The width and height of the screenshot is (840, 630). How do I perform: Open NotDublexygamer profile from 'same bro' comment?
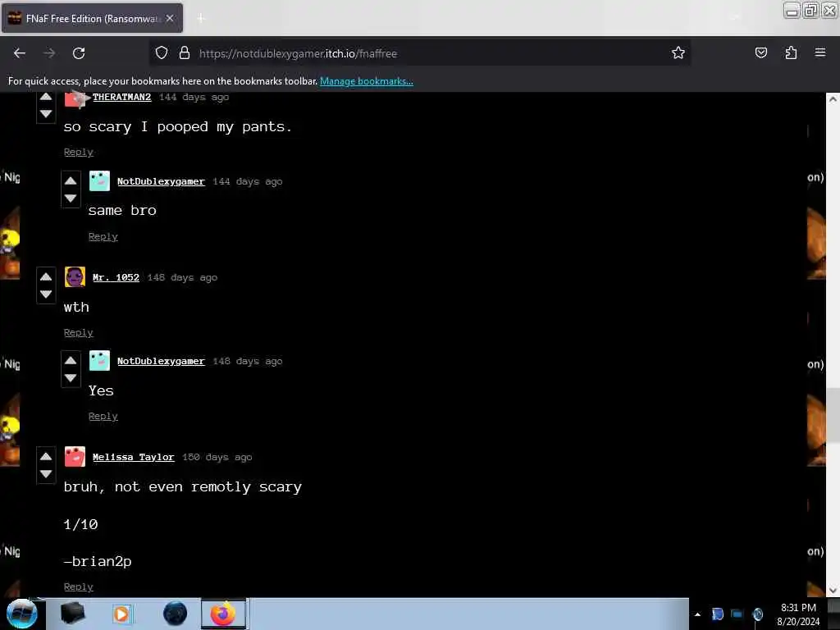[x=161, y=181]
